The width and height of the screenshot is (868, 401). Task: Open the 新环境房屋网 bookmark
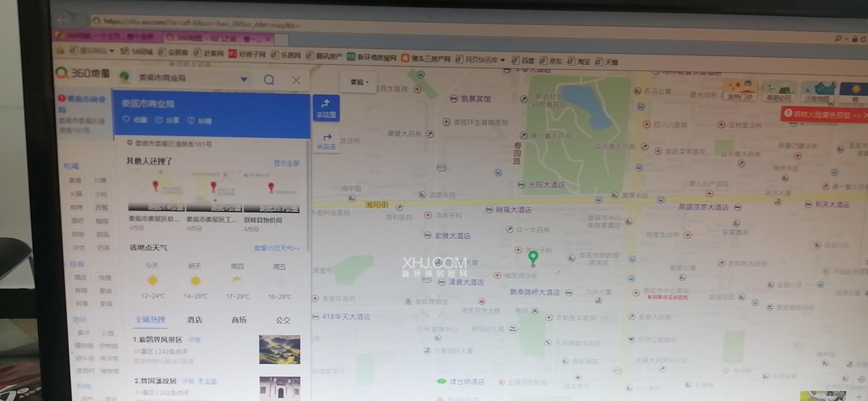[x=372, y=57]
